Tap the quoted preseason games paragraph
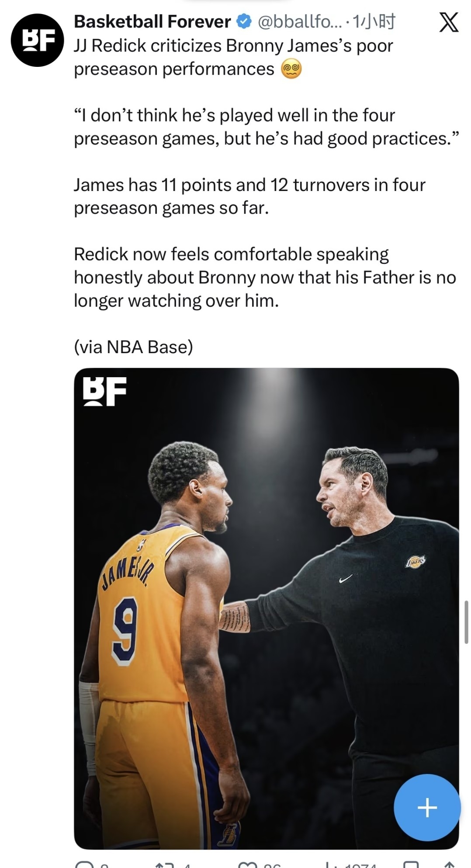Viewport: 471px width, 868px height. (267, 127)
